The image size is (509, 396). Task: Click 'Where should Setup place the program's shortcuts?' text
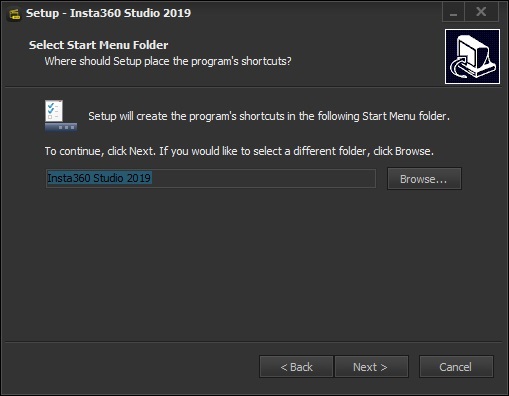(168, 61)
